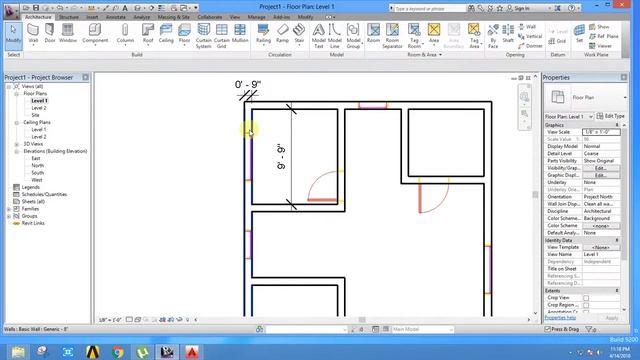Close the Project Browser panel

[85, 77]
